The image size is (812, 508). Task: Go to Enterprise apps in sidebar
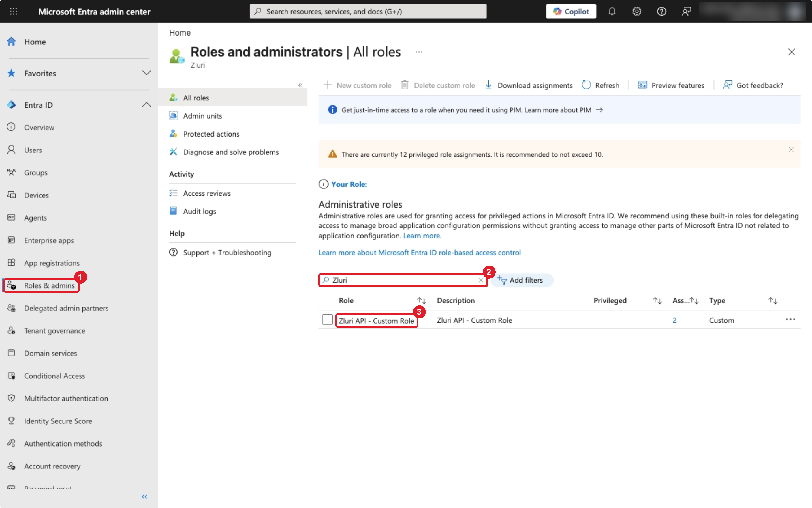[49, 240]
